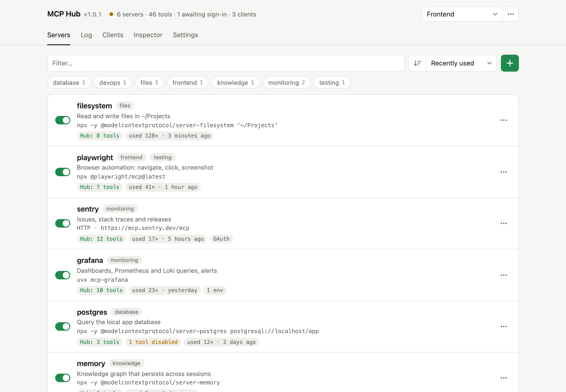The height and width of the screenshot is (392, 566).
Task: Open the Clients tab
Action: 113,35
